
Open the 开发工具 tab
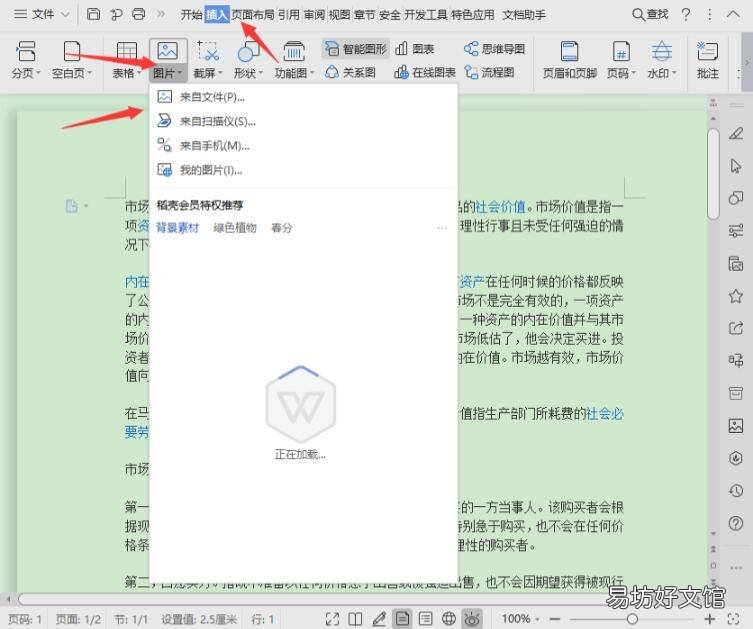425,15
